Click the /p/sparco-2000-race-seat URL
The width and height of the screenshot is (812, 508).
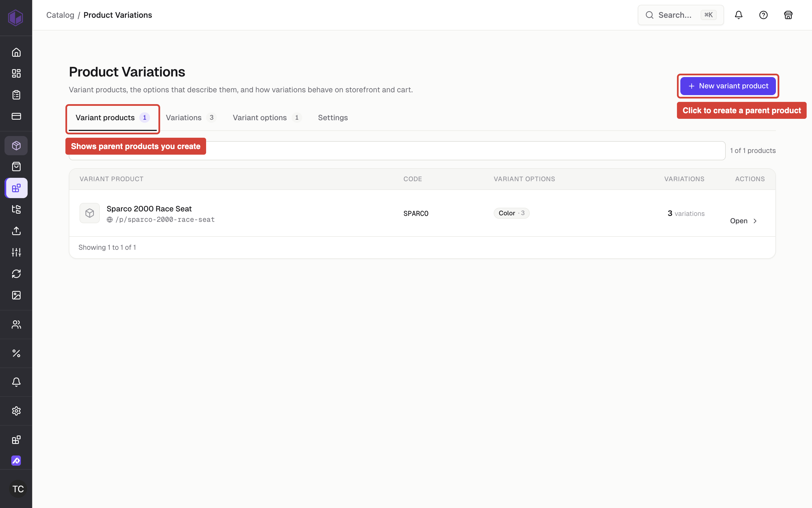[165, 220]
